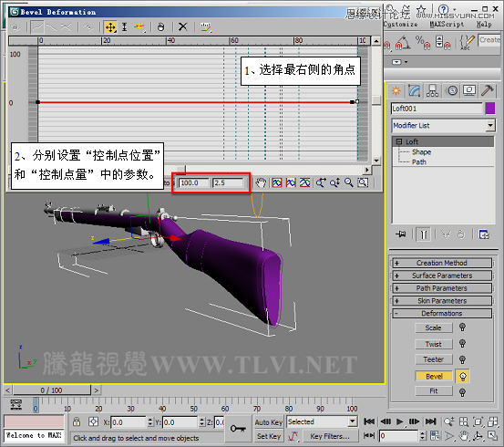504x447 pixels.
Task: Open the Hierarchy command panel tab
Action: point(432,90)
